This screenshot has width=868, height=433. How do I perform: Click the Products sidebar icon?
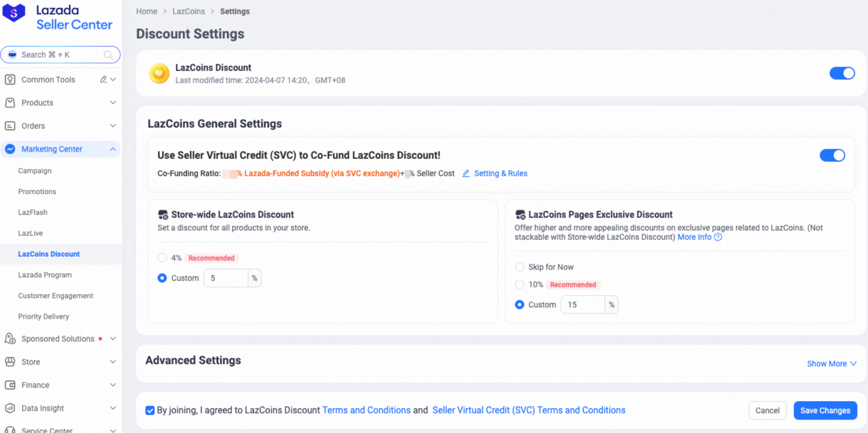(x=10, y=103)
